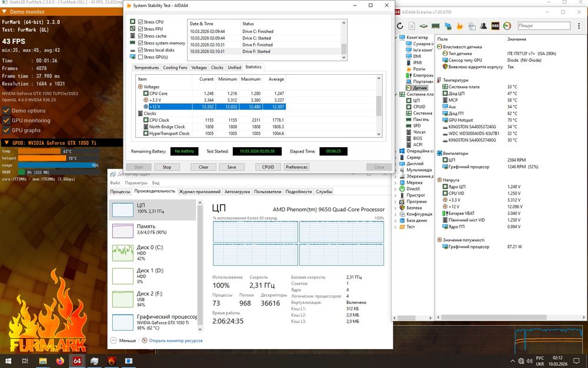Toggle the Stress local disks checkbox
Image resolution: width=588 pixels, height=368 pixels.
tap(141, 50)
